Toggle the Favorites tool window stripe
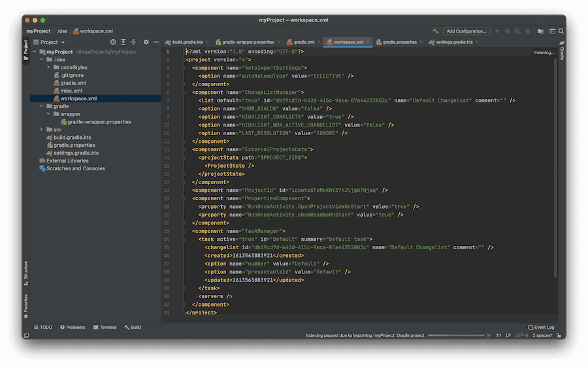Screen dimensions: 588x368 coord(26,305)
